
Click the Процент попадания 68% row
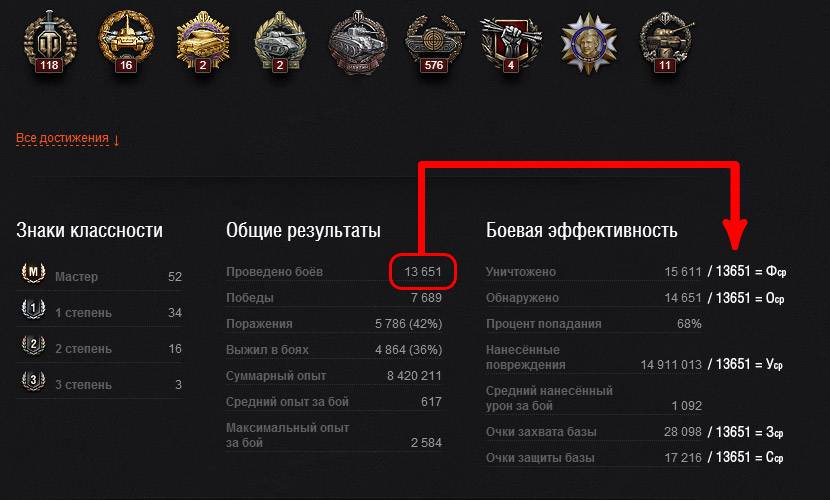click(594, 323)
